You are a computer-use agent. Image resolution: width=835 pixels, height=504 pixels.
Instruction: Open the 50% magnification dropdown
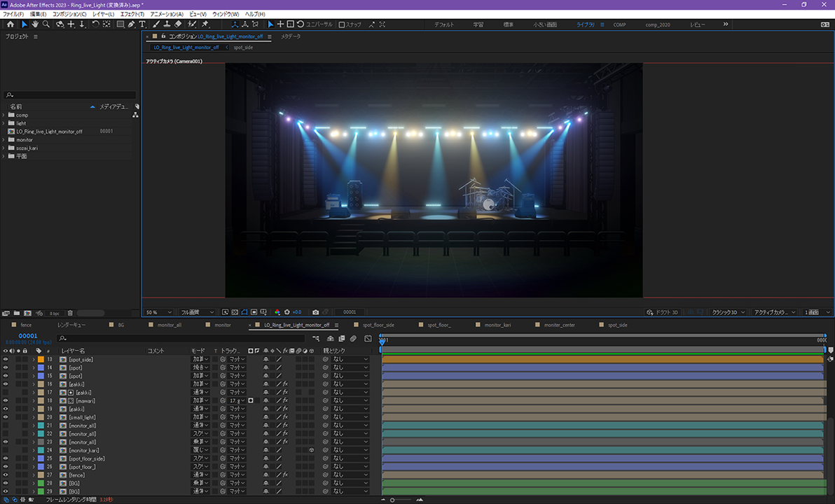(x=159, y=312)
